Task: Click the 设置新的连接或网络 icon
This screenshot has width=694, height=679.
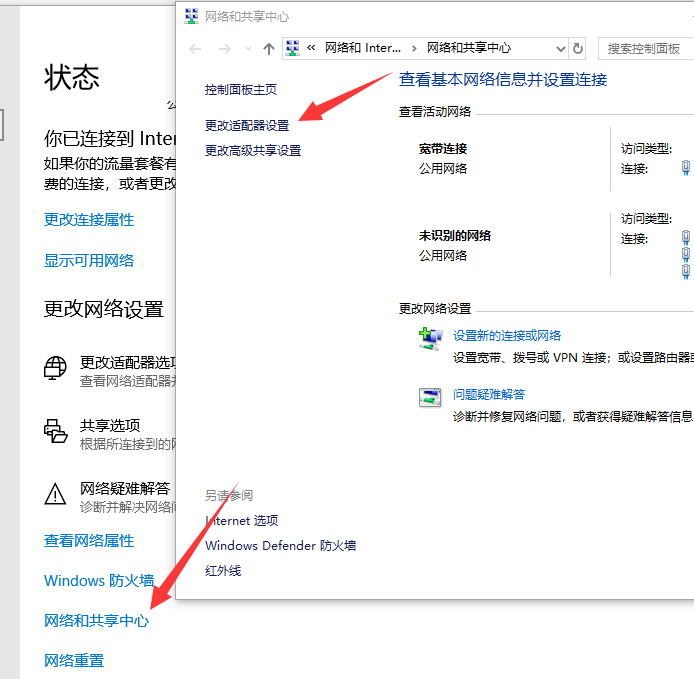Action: [430, 338]
